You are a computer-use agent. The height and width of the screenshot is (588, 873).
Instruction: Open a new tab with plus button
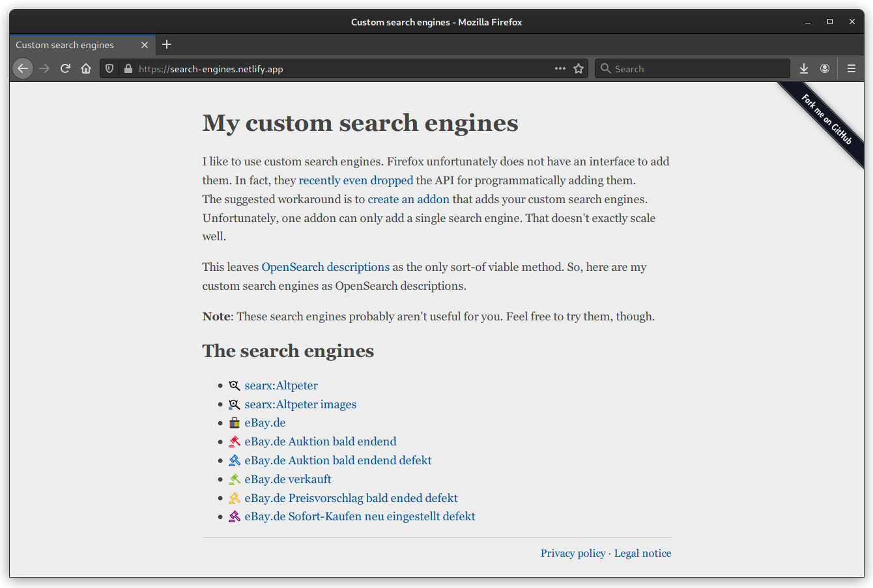(x=167, y=44)
